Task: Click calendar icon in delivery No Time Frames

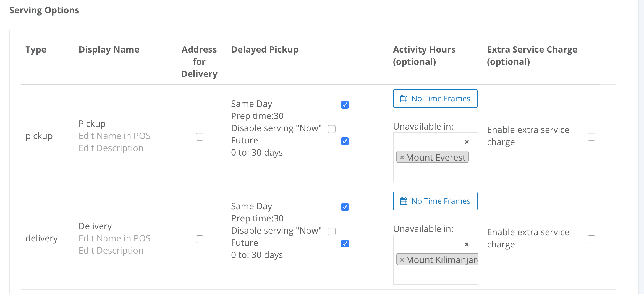Action: pos(404,201)
